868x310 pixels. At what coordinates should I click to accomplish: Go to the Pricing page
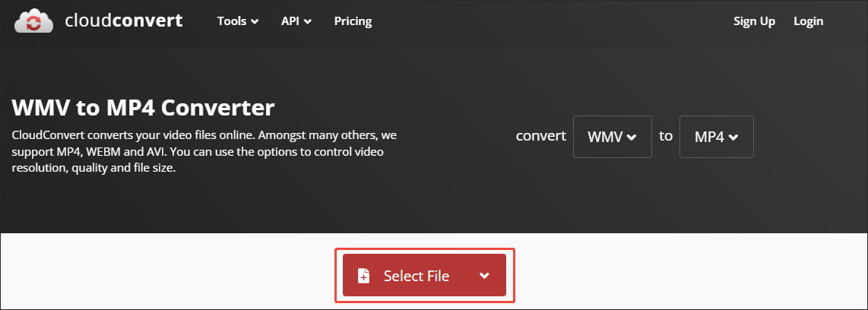click(353, 21)
